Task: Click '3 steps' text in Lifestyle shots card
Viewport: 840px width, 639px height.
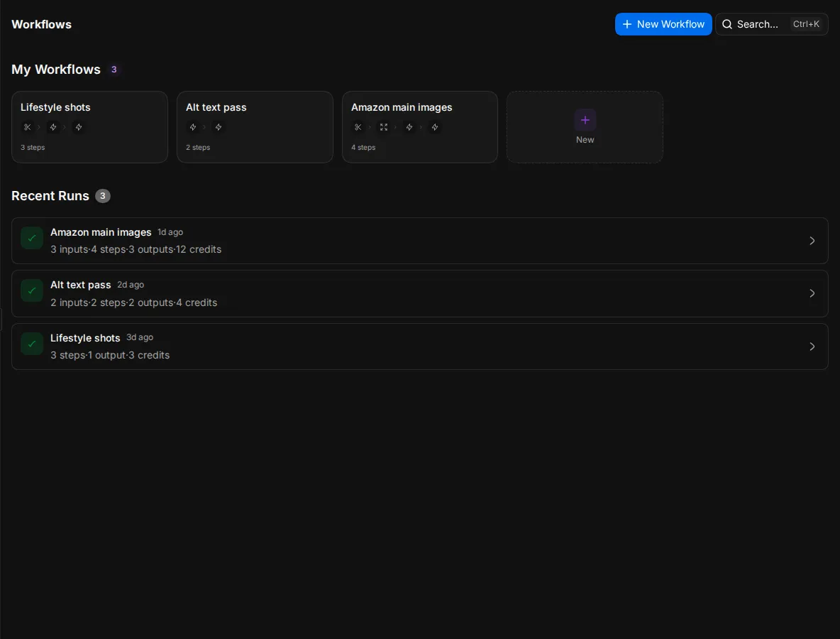Action: 33,148
